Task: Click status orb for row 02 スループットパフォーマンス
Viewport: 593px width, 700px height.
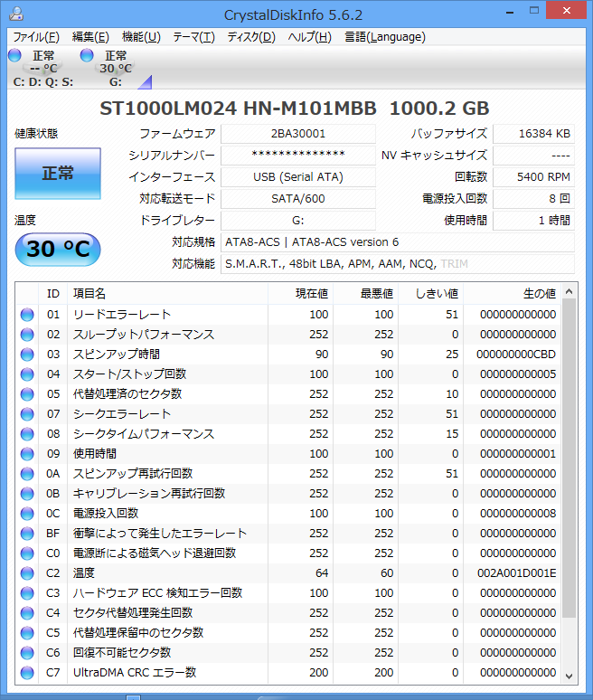Action: point(27,335)
